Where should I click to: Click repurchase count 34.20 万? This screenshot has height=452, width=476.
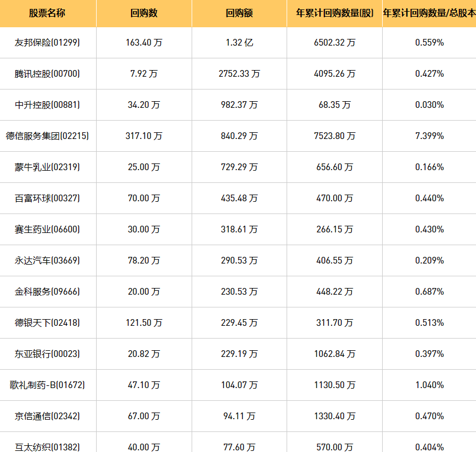click(x=144, y=105)
